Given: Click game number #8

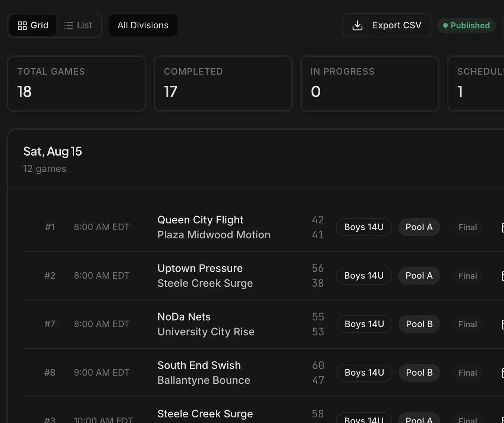Looking at the screenshot, I should point(50,373).
